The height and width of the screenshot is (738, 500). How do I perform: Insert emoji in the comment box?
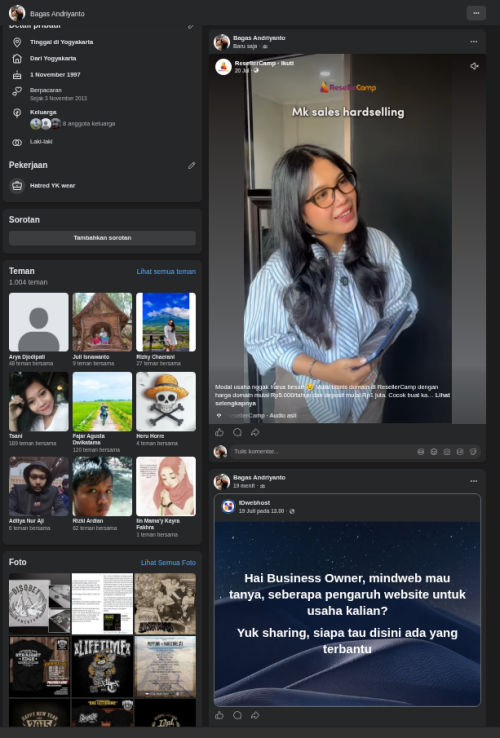[434, 451]
